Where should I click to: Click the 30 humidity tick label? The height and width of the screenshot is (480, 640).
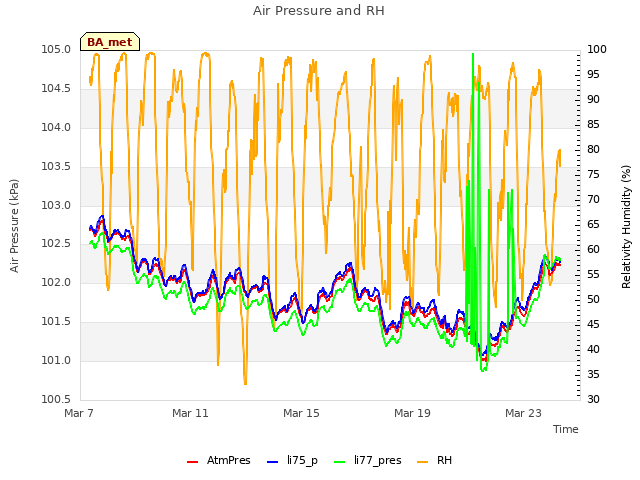(x=593, y=400)
